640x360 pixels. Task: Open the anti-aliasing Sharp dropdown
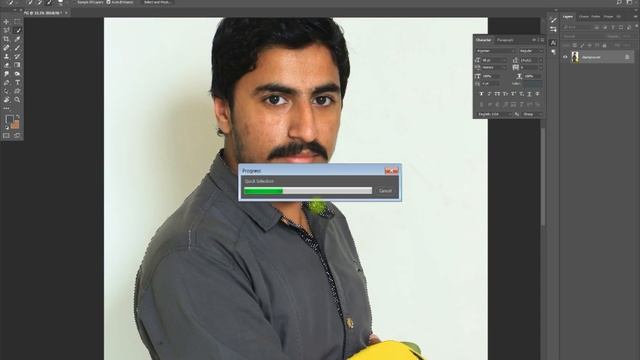[533, 114]
